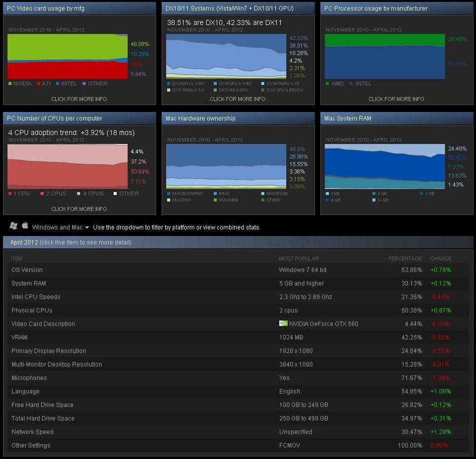The height and width of the screenshot is (459, 476).
Task: Open the PC Video card usage by mfg header
Action: coord(80,8)
